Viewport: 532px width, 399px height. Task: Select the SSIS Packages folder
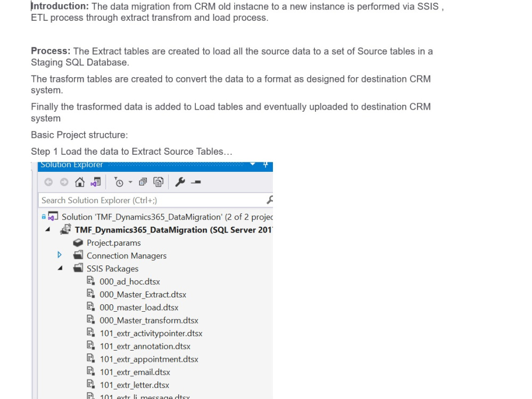tap(113, 269)
